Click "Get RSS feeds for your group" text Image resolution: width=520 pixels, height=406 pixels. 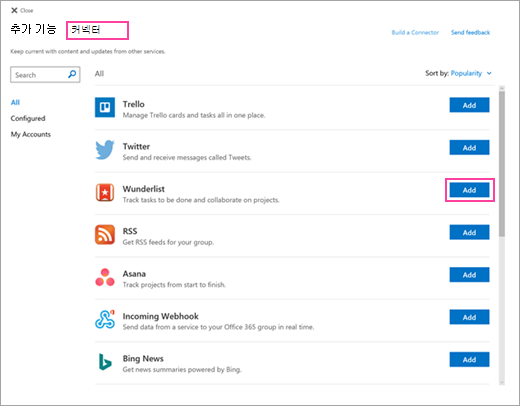tap(168, 242)
